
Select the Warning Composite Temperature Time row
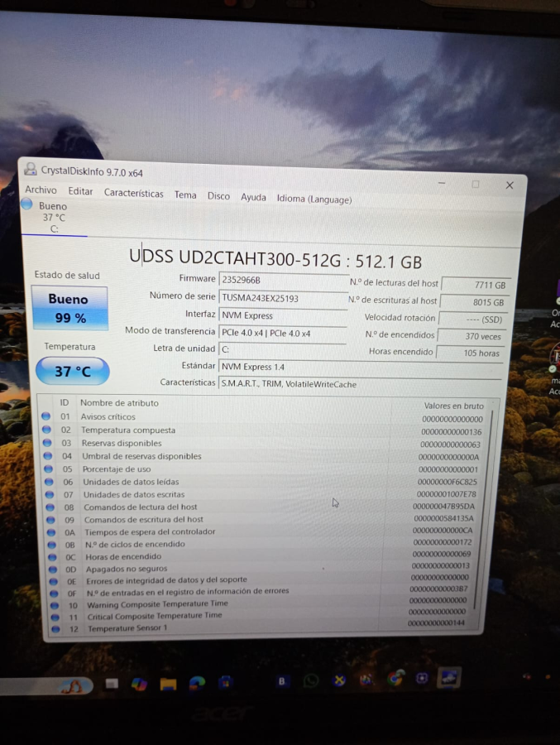point(261,603)
